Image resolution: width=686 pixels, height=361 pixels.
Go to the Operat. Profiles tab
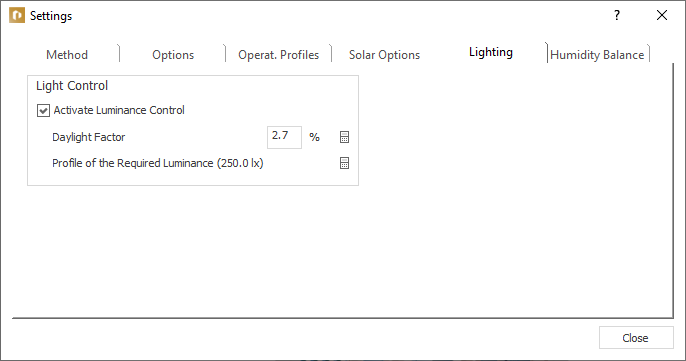click(x=279, y=55)
